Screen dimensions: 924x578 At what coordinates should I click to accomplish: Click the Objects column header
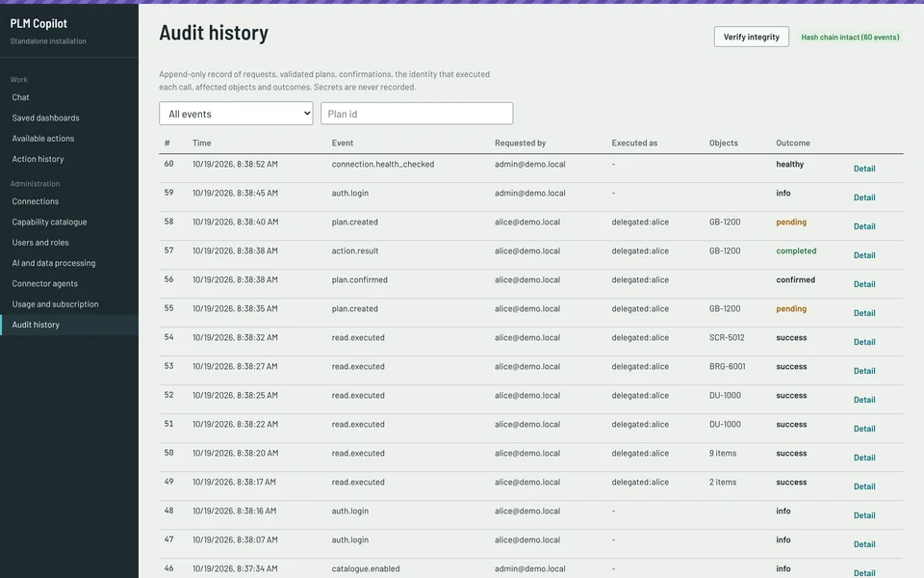[x=723, y=143]
